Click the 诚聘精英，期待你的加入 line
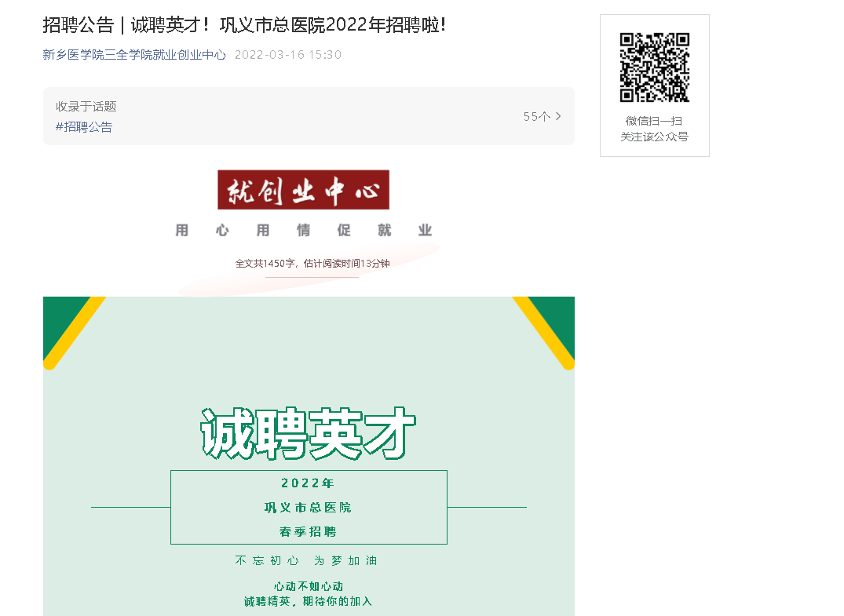Image resolution: width=844 pixels, height=616 pixels. pyautogui.click(x=308, y=601)
